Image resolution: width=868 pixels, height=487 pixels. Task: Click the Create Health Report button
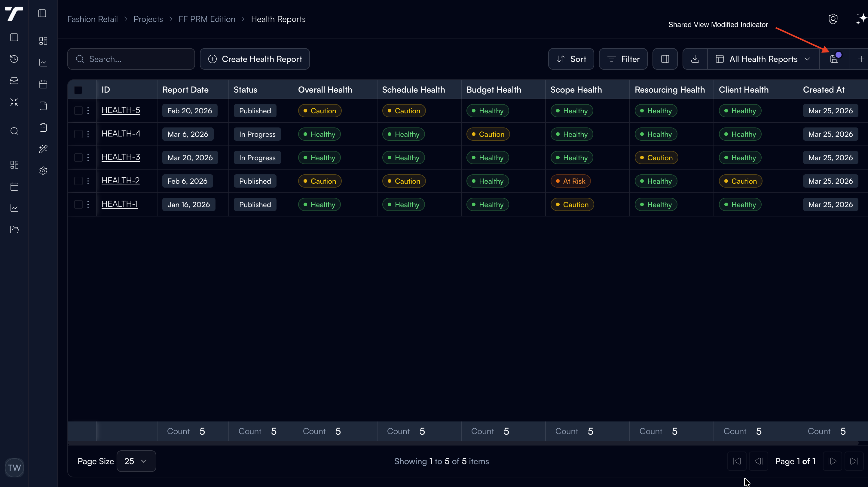255,59
